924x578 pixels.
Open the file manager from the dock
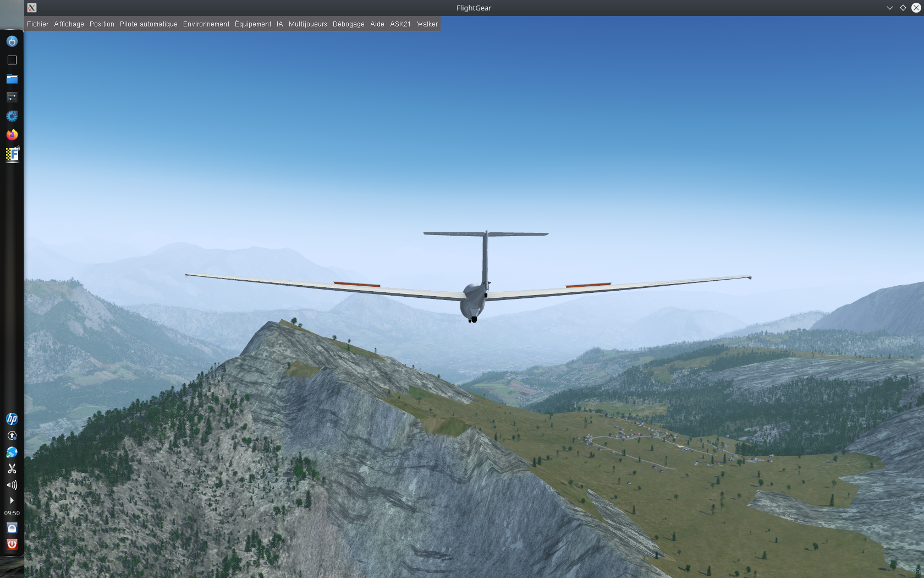12,79
